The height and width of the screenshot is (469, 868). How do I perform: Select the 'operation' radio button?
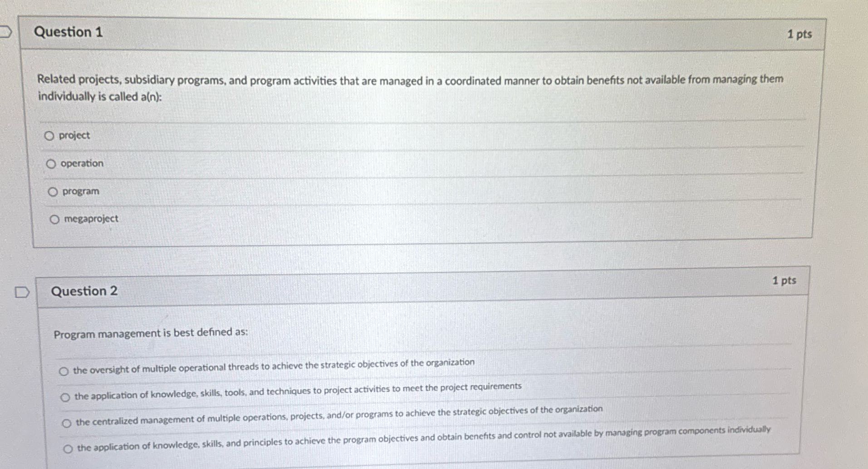52,163
